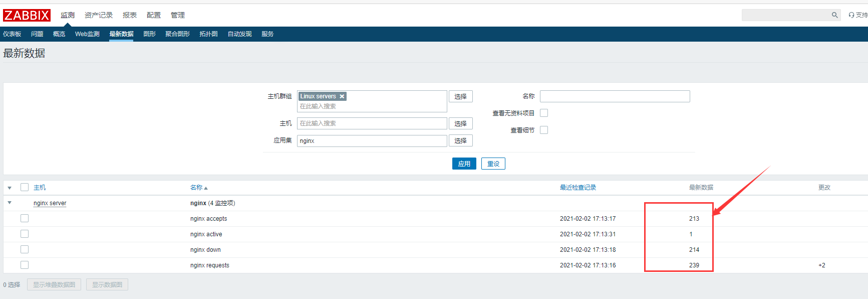Image resolution: width=868 pixels, height=299 pixels.
Task: Click the 显示堆叠数据图 button
Action: pos(54,284)
